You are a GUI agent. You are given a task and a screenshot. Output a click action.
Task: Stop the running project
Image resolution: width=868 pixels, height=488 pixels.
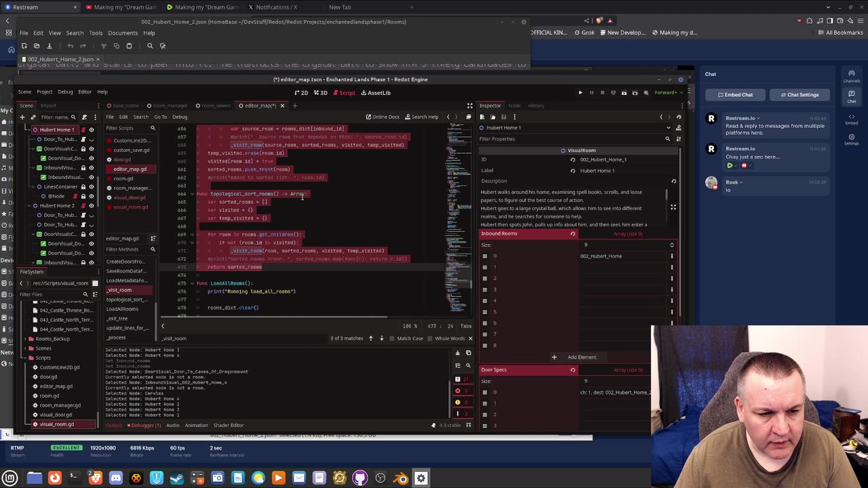coord(602,93)
